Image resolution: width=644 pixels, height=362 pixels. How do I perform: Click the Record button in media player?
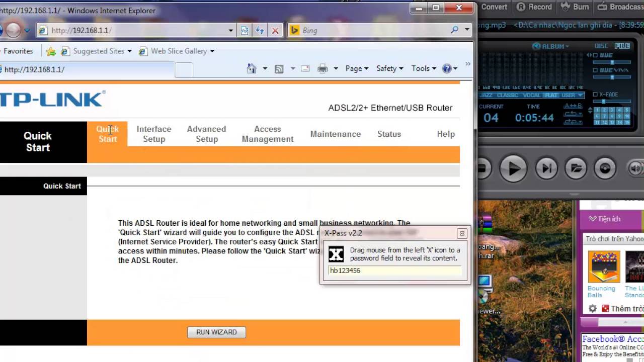click(x=534, y=7)
